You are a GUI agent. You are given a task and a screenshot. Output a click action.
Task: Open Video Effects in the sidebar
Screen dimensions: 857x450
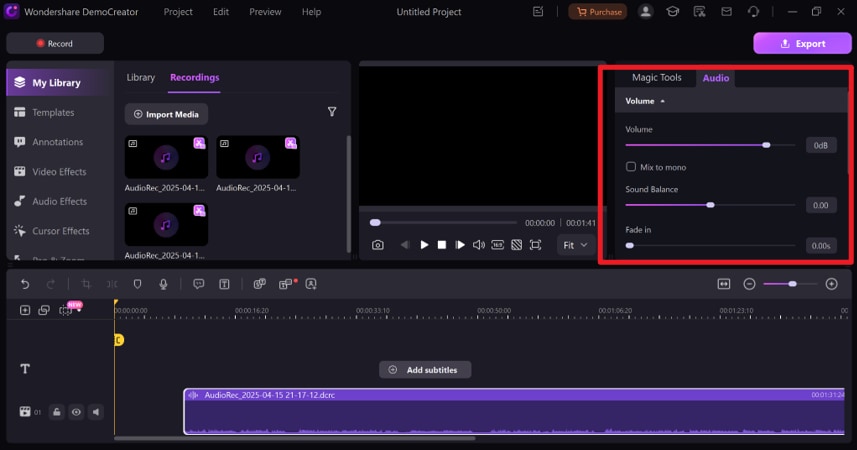(59, 172)
